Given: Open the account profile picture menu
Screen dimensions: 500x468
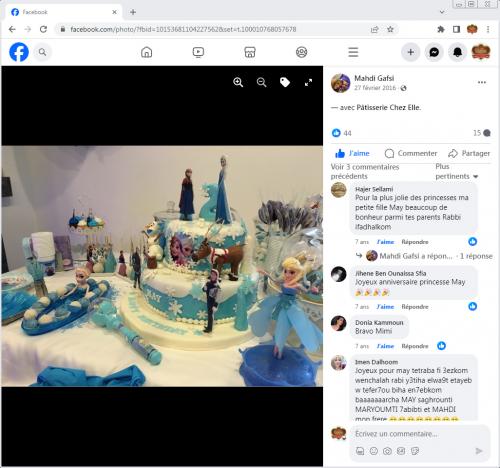Looking at the screenshot, I should click(481, 52).
